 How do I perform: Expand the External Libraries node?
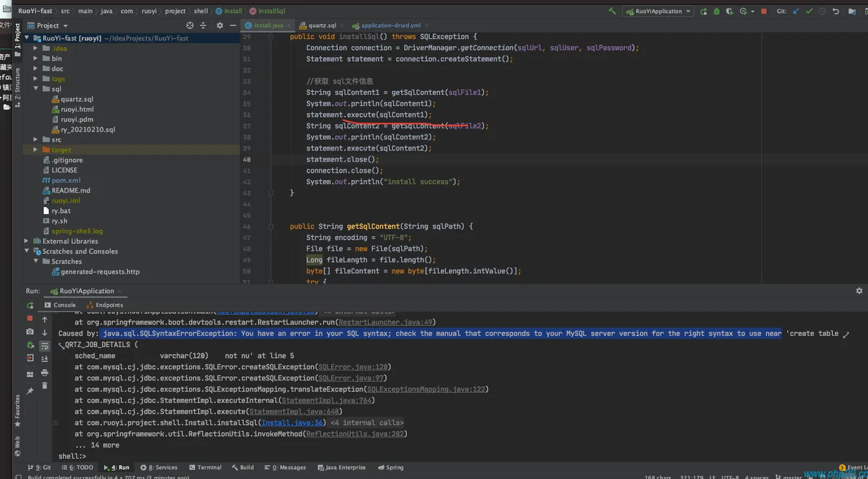click(x=26, y=241)
